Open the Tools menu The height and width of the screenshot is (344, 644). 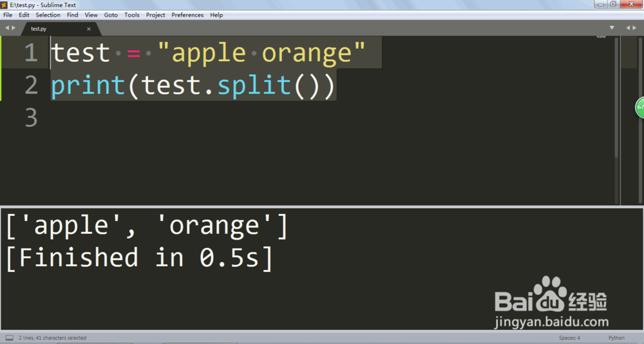[132, 15]
